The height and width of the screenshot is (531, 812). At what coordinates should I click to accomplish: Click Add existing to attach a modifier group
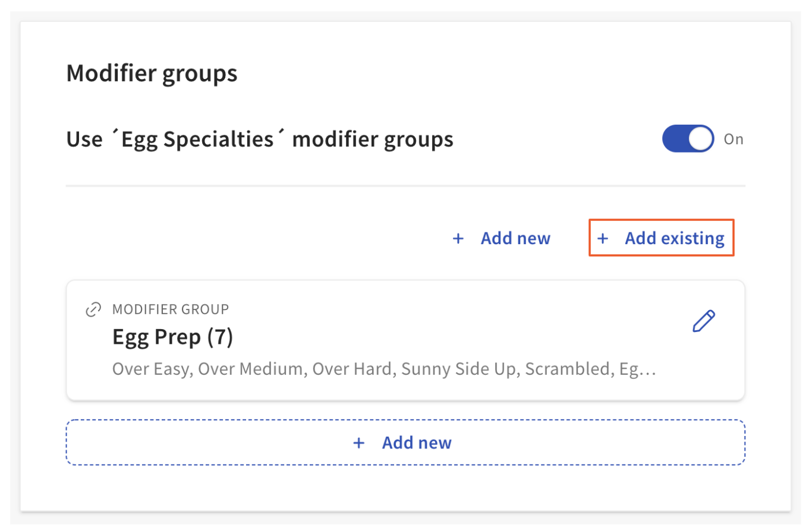pos(674,238)
